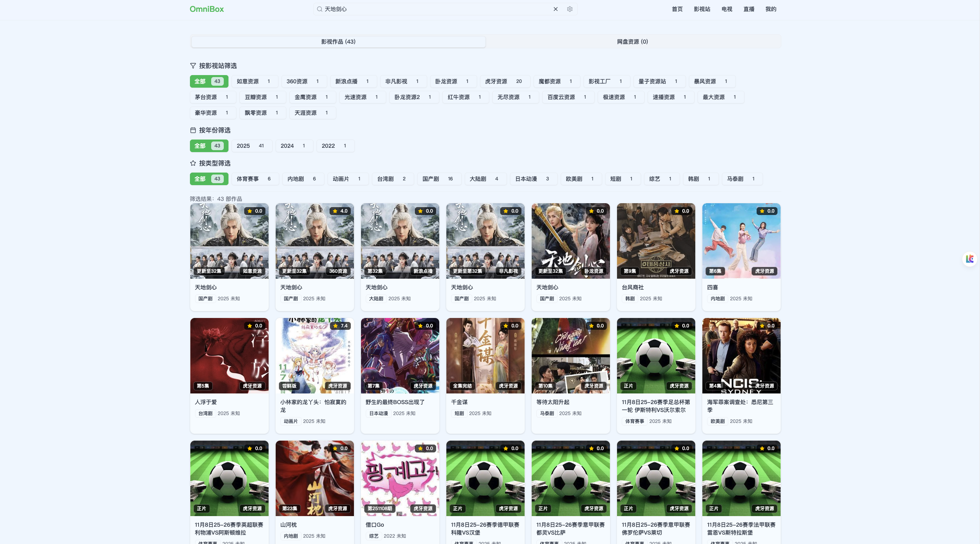
Task: Open 千金谋 poster
Action: 485,356
